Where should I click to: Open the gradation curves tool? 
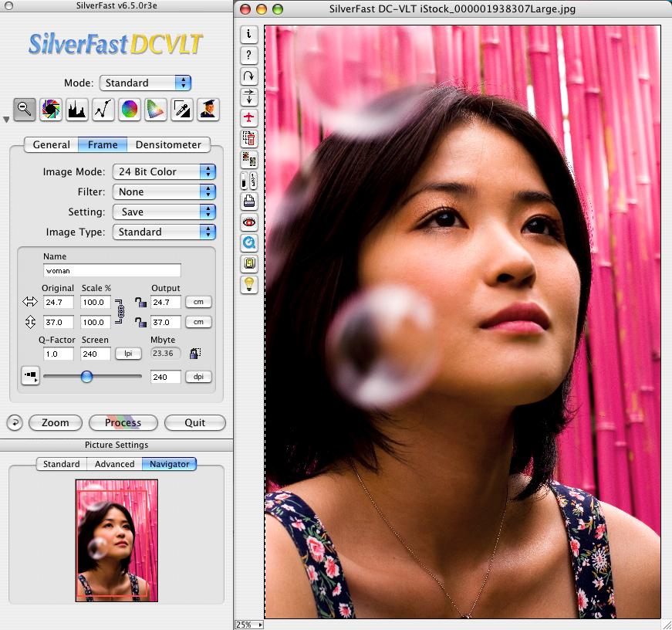point(103,110)
